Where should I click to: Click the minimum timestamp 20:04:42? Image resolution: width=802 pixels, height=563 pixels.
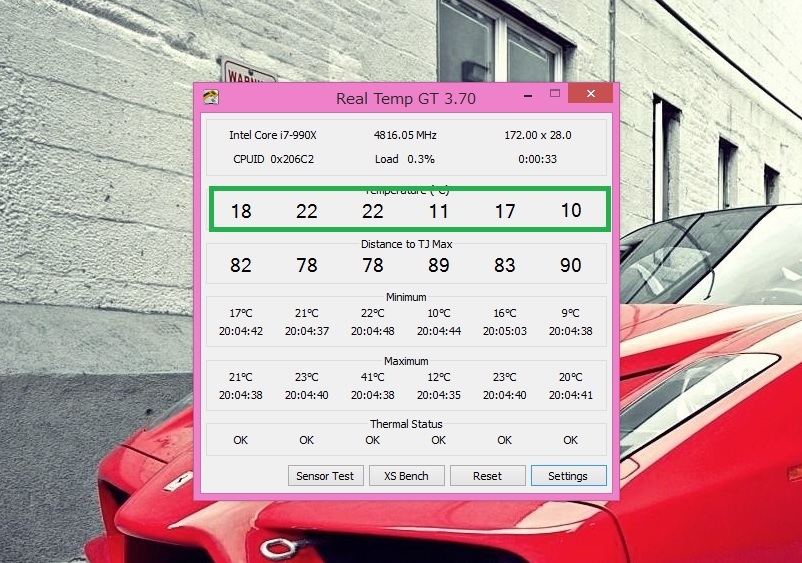pyautogui.click(x=241, y=331)
